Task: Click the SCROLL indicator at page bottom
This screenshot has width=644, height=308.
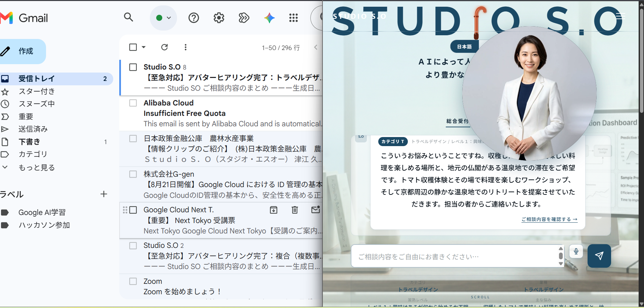Action: tap(480, 297)
